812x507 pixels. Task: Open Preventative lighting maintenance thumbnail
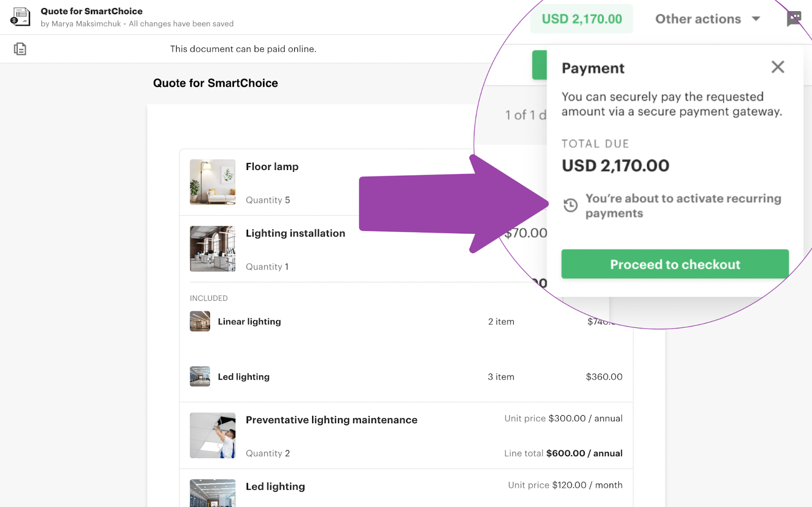(213, 435)
